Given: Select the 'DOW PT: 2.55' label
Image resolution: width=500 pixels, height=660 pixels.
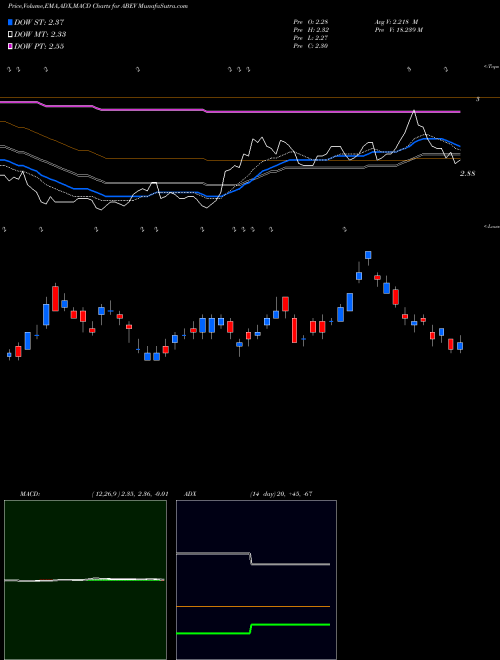Looking at the screenshot, I should point(39,46).
